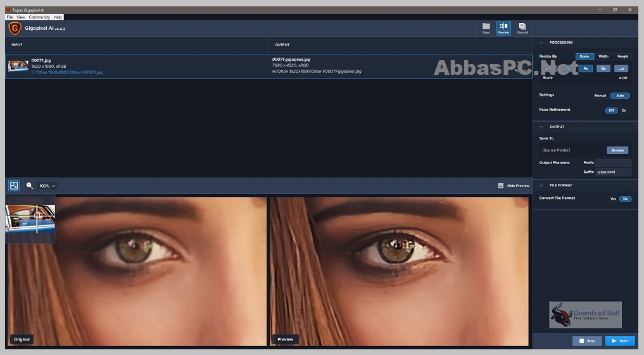This screenshot has width=644, height=355.
Task: Click the Preview label on the right image
Action: (286, 339)
